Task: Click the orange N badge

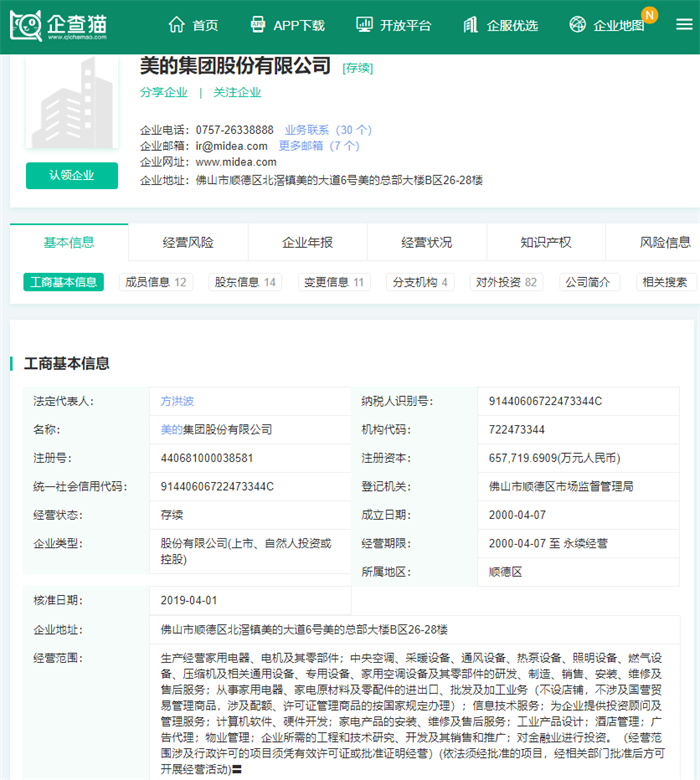Action: click(649, 15)
